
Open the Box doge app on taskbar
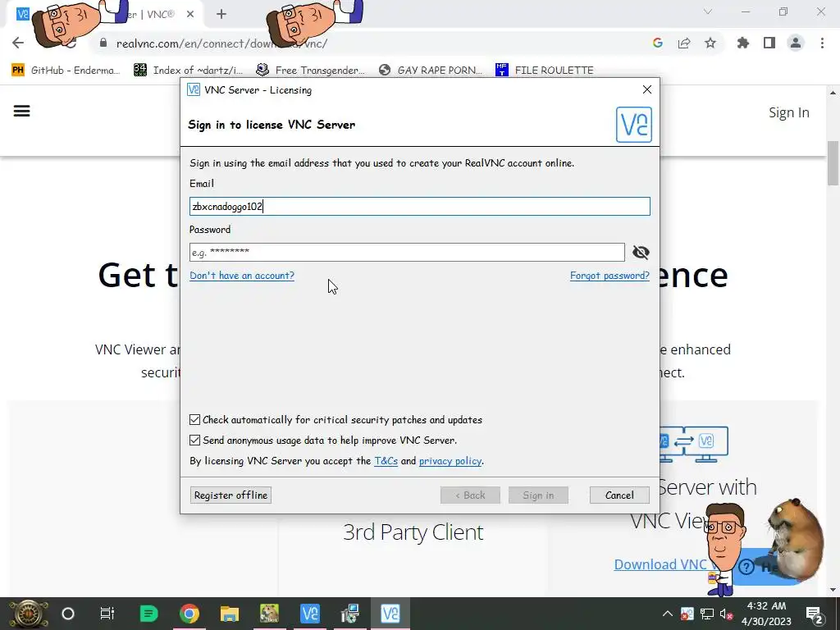(269, 614)
